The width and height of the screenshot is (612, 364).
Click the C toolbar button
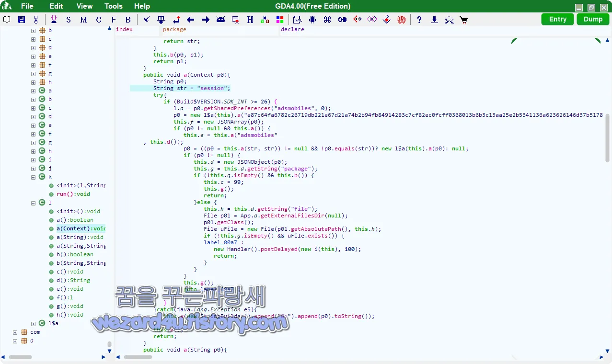98,20
